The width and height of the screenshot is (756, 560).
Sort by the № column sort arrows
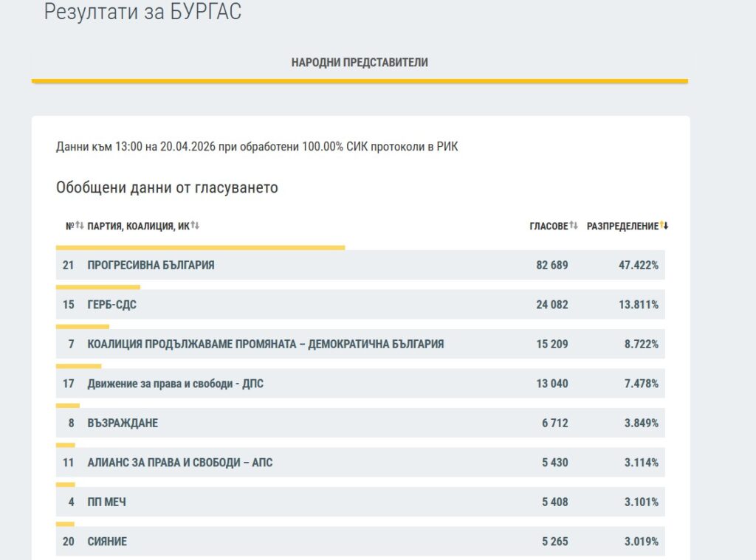80,226
